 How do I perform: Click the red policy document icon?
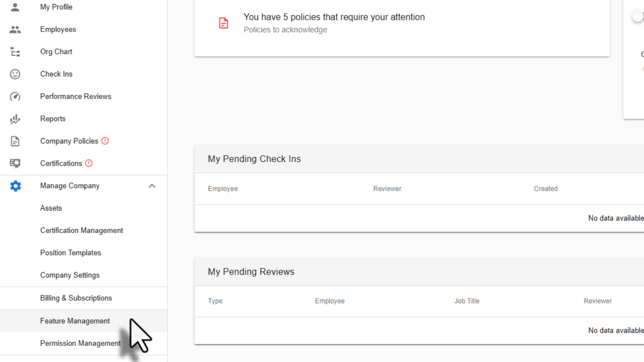[223, 23]
